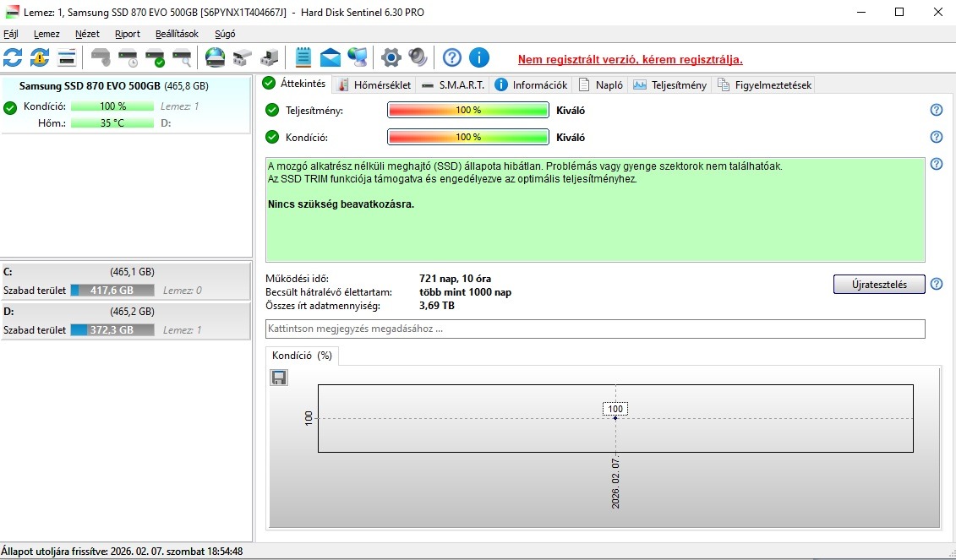The image size is (956, 560).
Task: Click the blue envelope e-mail icon
Action: click(330, 58)
